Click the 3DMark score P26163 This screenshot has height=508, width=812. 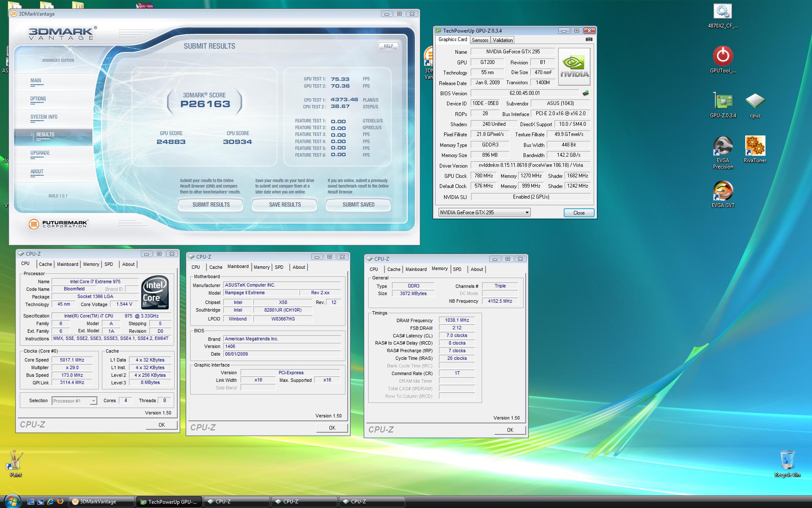(205, 104)
